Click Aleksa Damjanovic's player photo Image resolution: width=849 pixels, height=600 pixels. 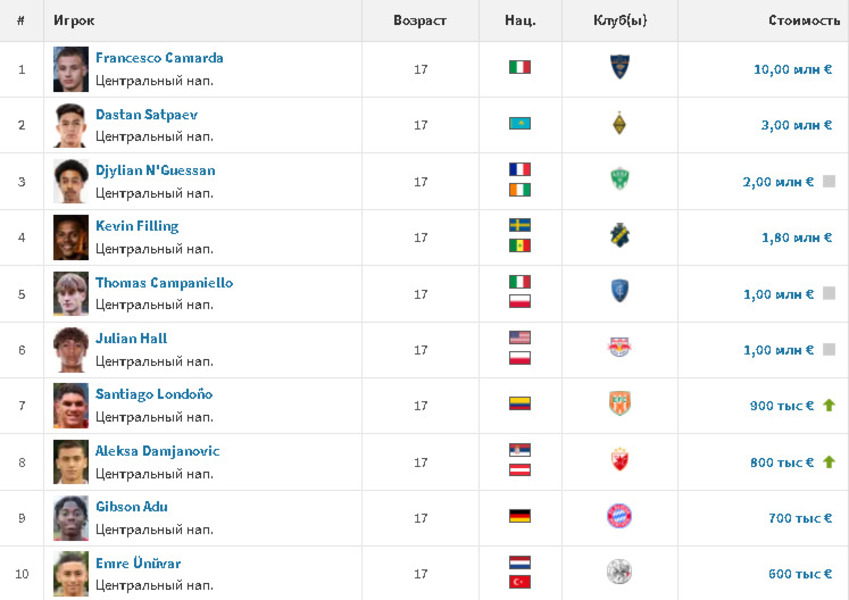click(71, 461)
